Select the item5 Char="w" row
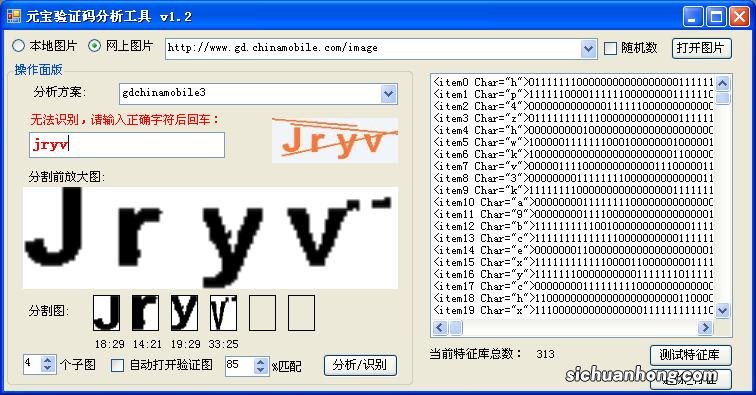The image size is (756, 395). [573, 142]
